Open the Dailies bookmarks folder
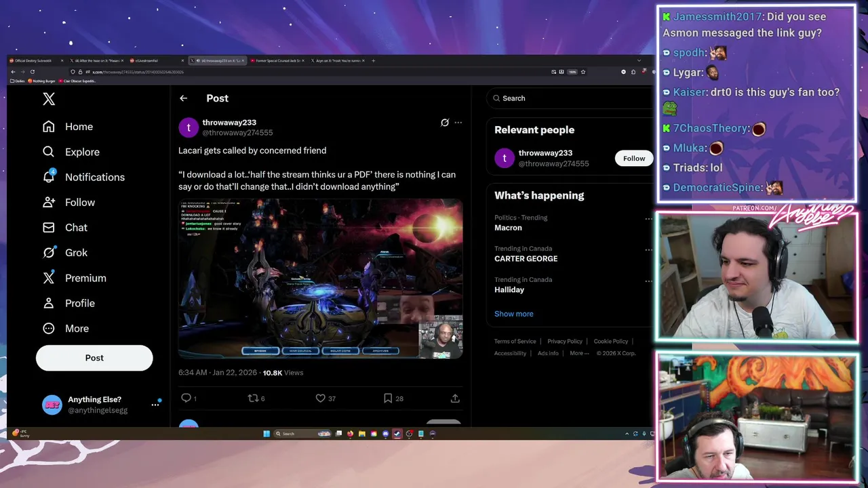 pyautogui.click(x=18, y=81)
